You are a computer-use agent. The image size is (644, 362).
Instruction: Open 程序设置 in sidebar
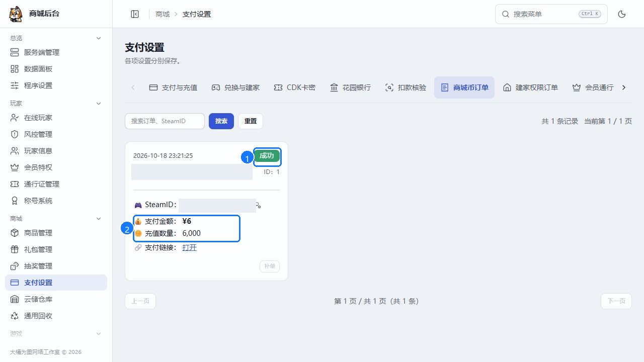click(56, 85)
